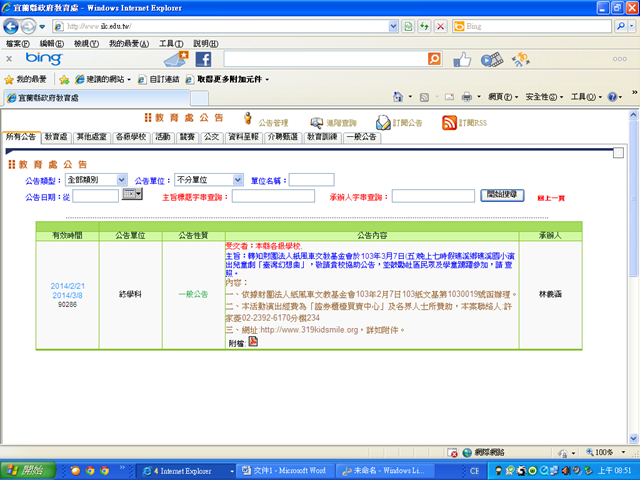Open the address bar history dropdown arrow
640x480 pixels.
tap(393, 27)
